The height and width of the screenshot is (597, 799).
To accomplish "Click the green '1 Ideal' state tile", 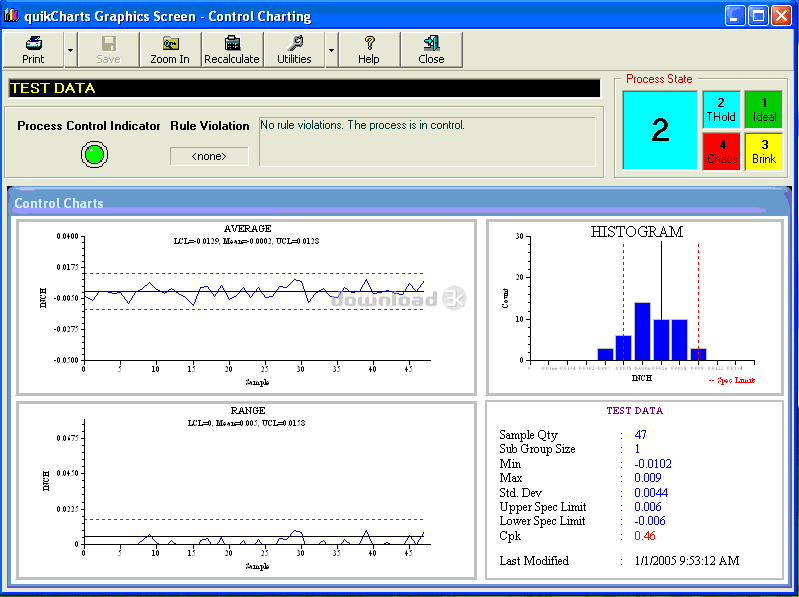I will pos(764,110).
